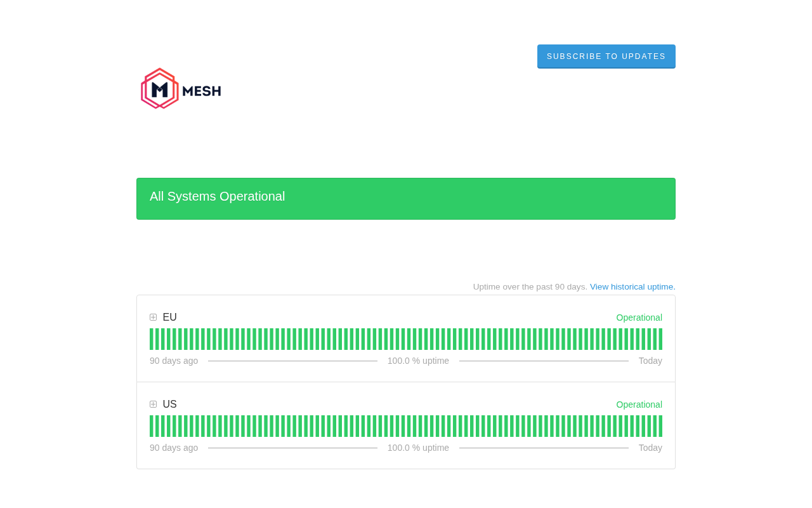Select the EU uptime bar for today
812x508 pixels.
click(x=660, y=339)
